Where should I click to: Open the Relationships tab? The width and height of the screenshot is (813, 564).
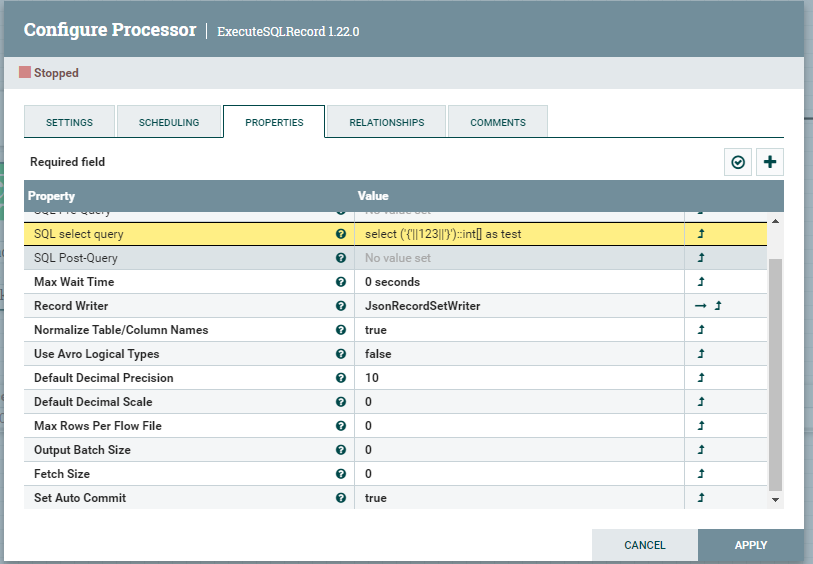point(387,122)
